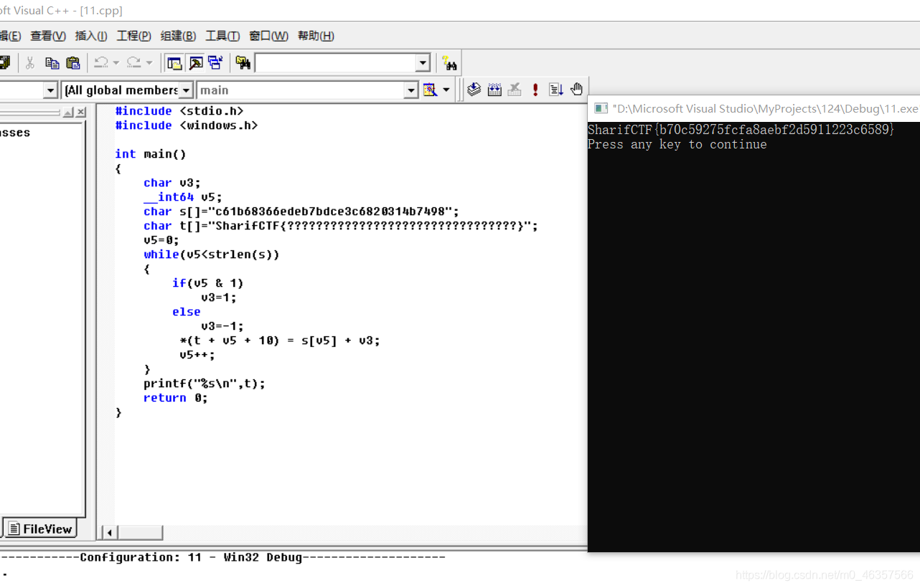Click the WizardBar actions icon

[x=430, y=90]
